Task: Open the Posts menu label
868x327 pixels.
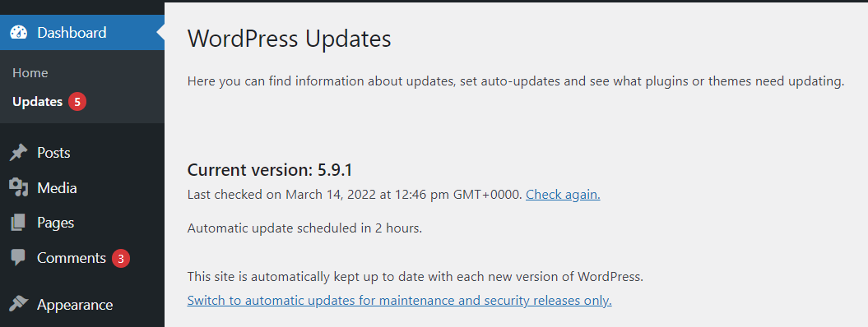Action: [x=53, y=153]
